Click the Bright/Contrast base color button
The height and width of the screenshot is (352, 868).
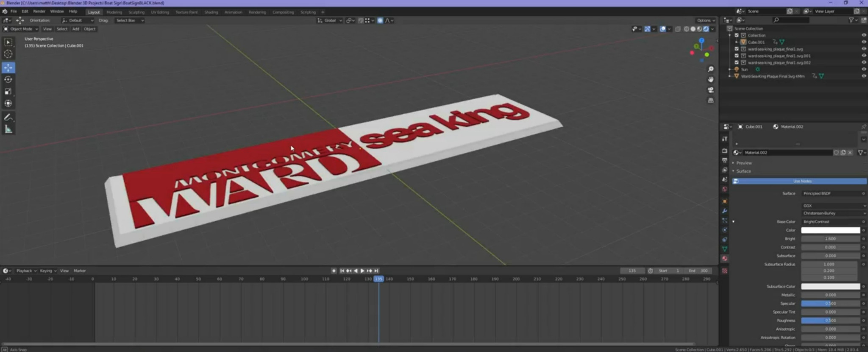point(831,222)
